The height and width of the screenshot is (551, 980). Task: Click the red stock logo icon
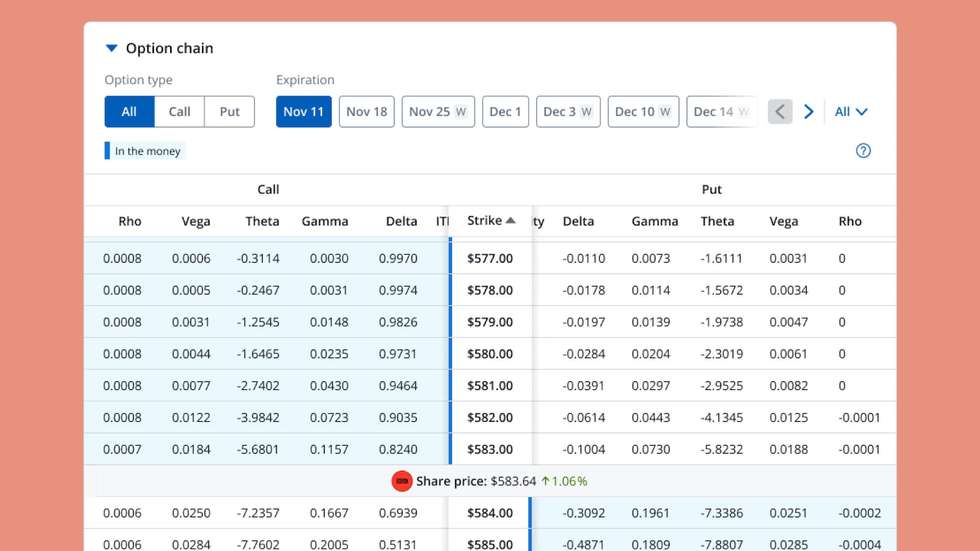point(402,481)
